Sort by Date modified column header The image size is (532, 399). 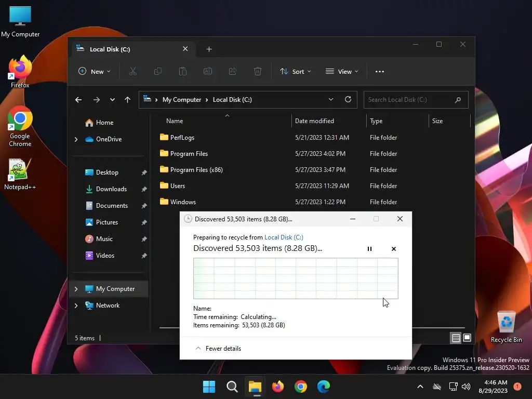tap(314, 121)
